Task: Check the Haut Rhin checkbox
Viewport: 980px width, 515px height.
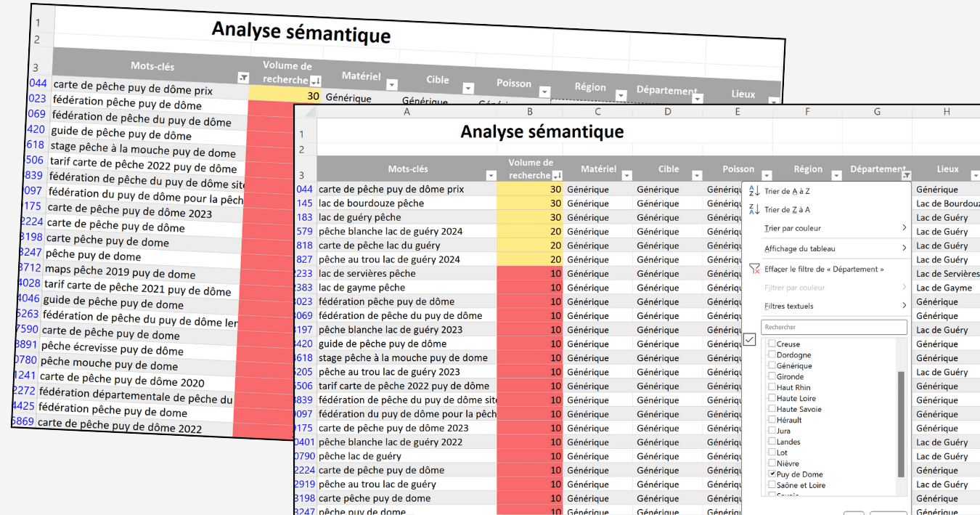Action: [772, 387]
